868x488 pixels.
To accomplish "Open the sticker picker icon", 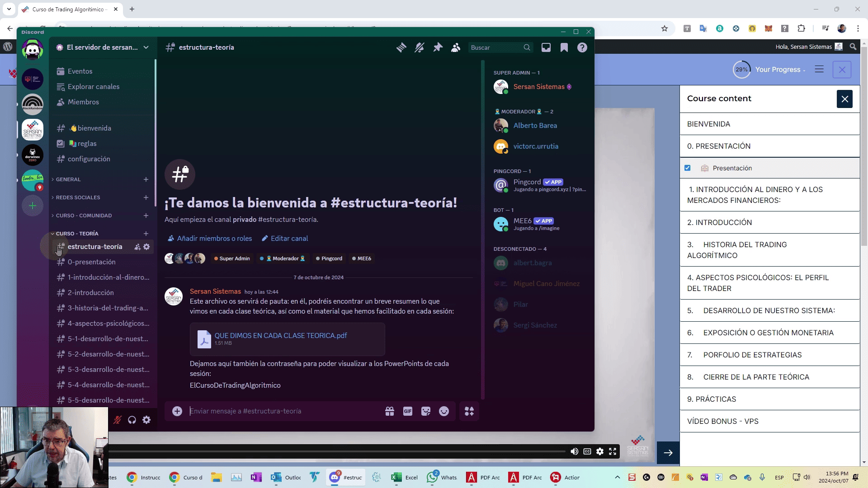I will [426, 411].
